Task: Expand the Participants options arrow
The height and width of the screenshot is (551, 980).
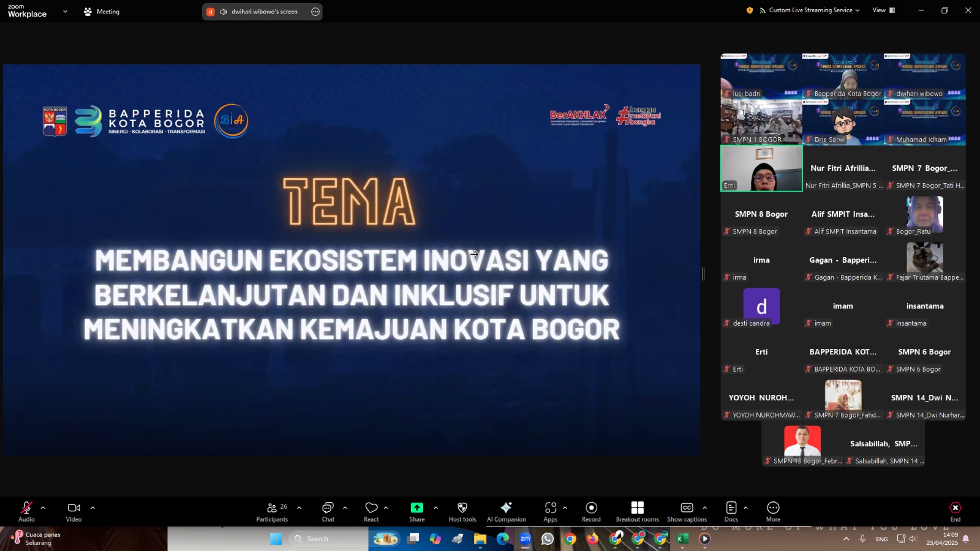Action: [x=299, y=508]
